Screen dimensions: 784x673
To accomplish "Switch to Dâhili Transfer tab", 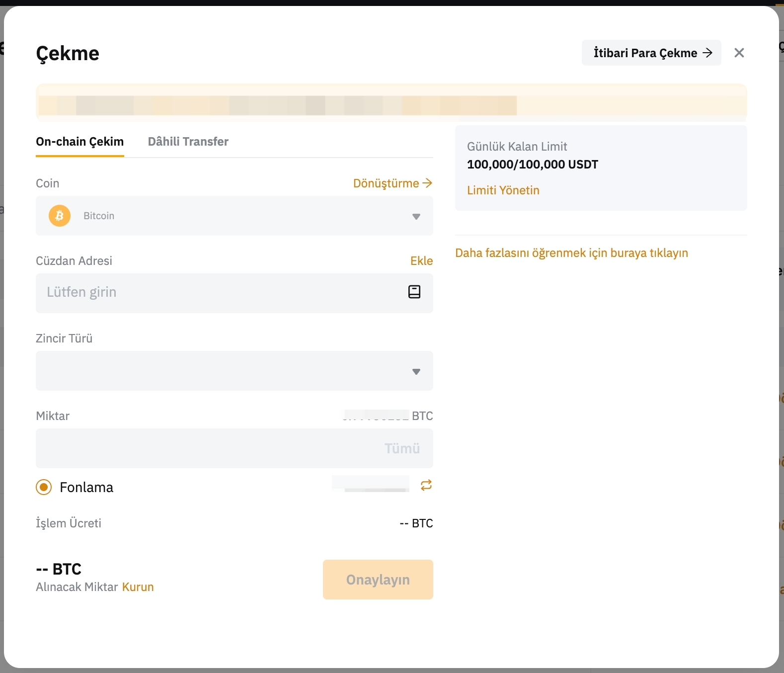I will [188, 142].
